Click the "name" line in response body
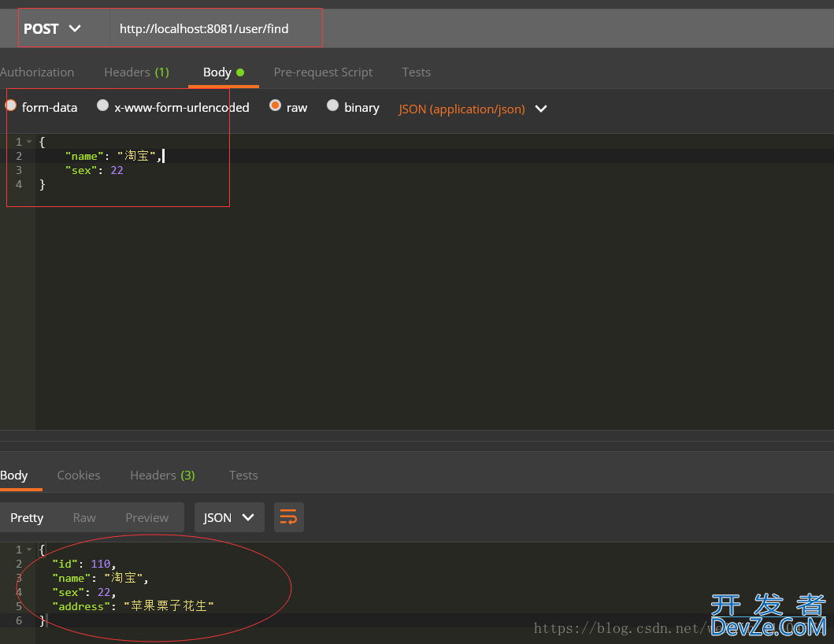The width and height of the screenshot is (834, 644). pos(100,578)
